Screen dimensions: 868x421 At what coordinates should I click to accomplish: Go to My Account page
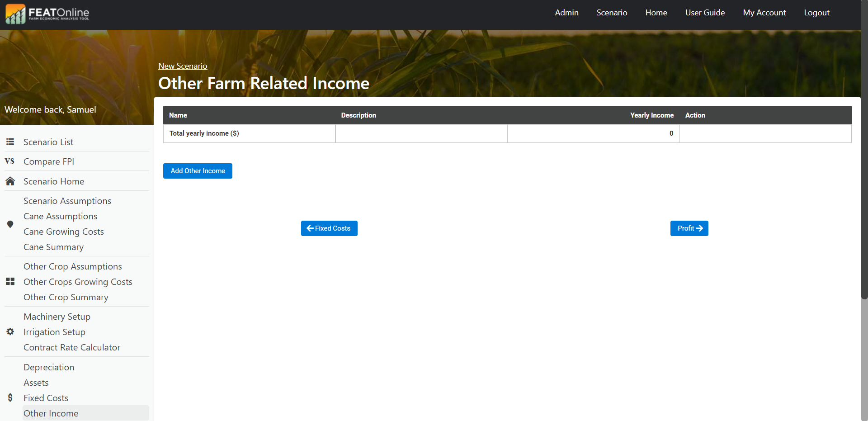click(764, 13)
